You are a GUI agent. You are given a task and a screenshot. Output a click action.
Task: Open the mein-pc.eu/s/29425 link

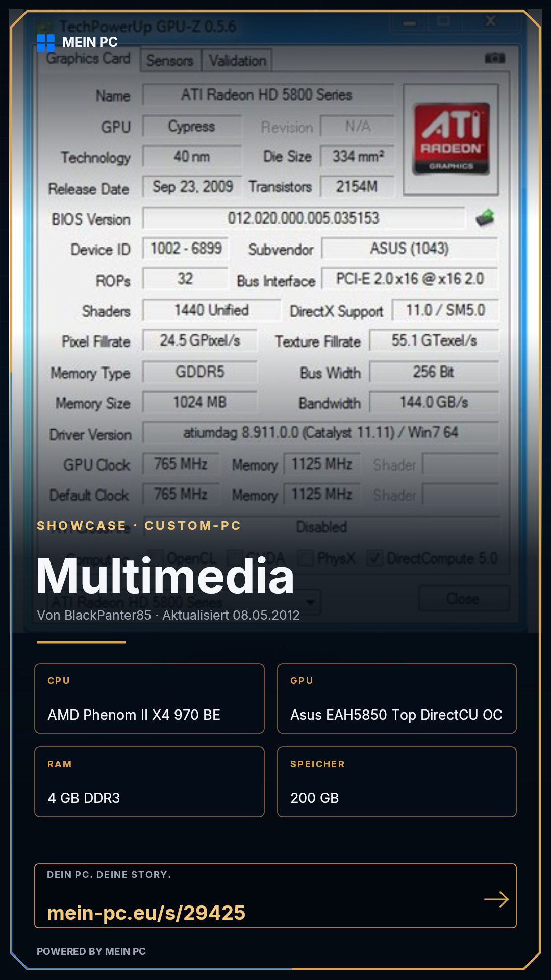[x=146, y=913]
